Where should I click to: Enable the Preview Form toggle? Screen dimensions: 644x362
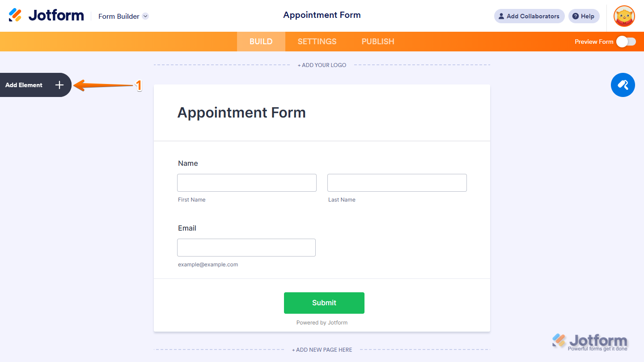(626, 41)
